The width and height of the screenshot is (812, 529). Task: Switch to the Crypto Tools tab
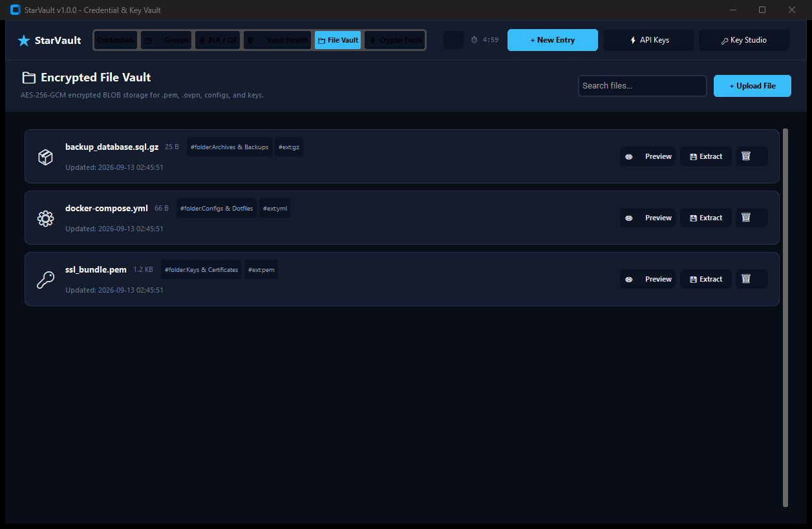tap(394, 40)
